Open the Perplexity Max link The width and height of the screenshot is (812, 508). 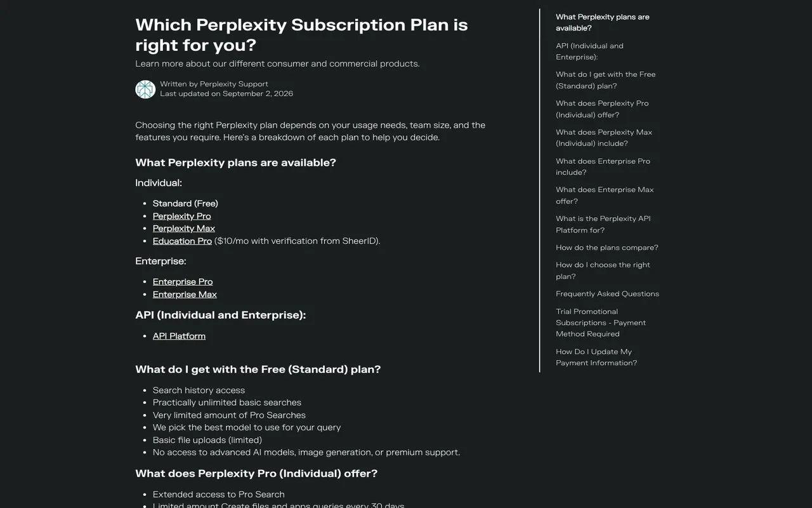click(x=184, y=229)
